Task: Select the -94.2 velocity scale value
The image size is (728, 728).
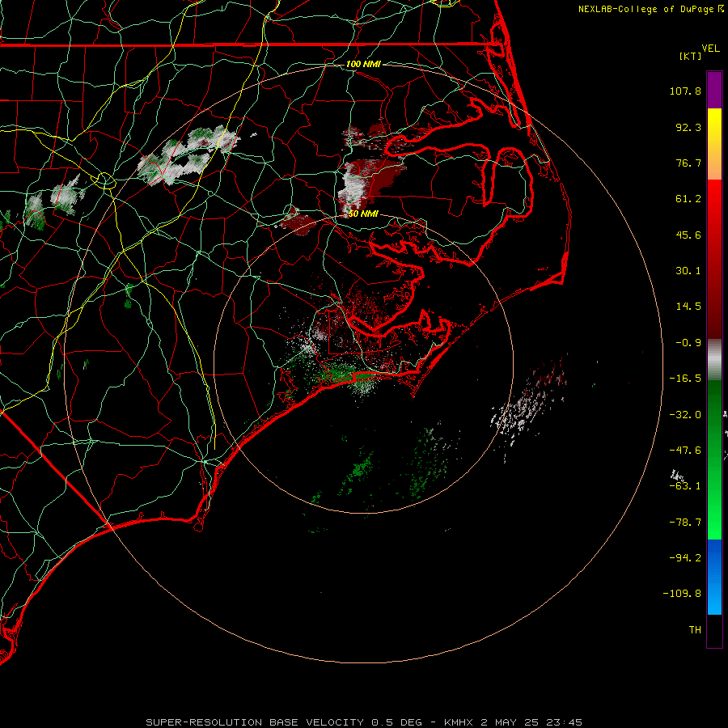Action: (685, 557)
